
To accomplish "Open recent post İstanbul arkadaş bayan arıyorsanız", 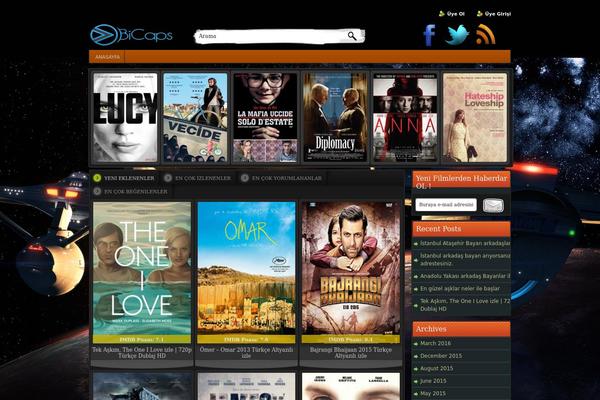I will pyautogui.click(x=465, y=259).
